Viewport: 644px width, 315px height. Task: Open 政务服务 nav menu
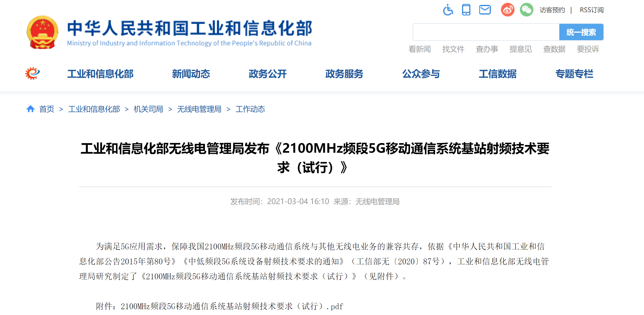(344, 74)
